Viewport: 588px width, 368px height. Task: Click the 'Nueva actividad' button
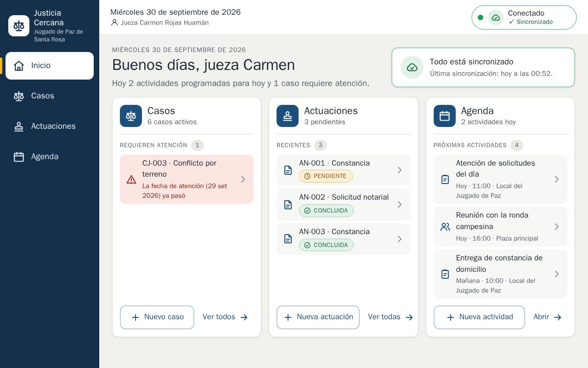[479, 317]
